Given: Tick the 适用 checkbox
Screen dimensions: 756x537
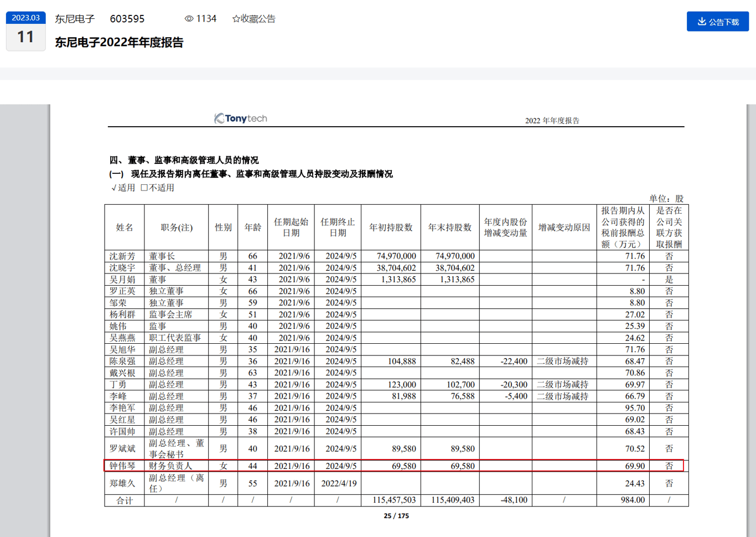Looking at the screenshot, I should pyautogui.click(x=113, y=188).
